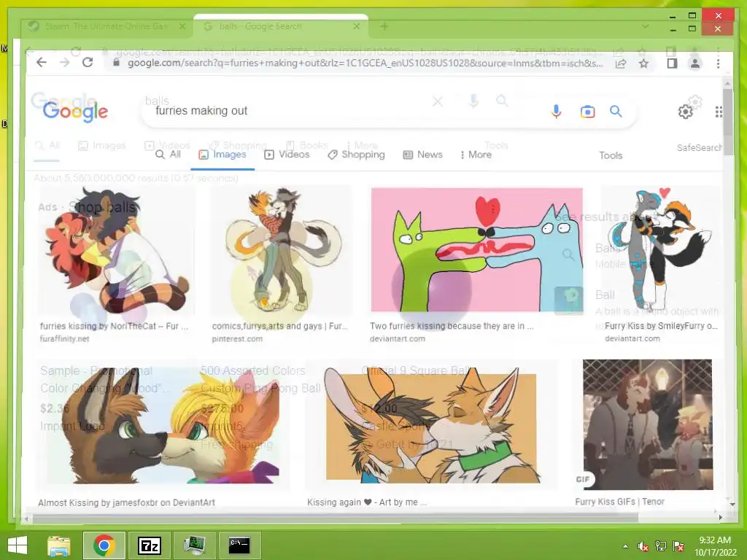Viewport: 747px width, 560px height.
Task: Click the taskbar clock showing 9:32 AM
Action: click(x=715, y=546)
